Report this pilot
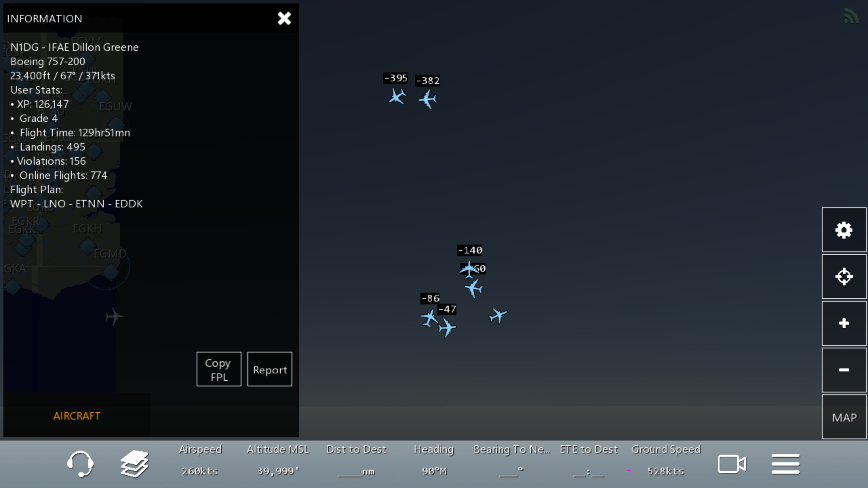 pyautogui.click(x=270, y=369)
